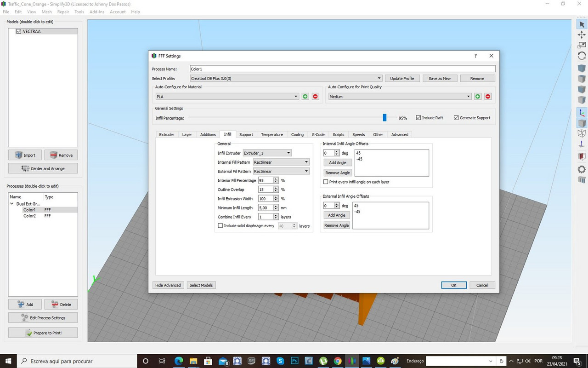The image size is (588, 368).
Task: Switch to the Layer tab
Action: click(x=187, y=134)
